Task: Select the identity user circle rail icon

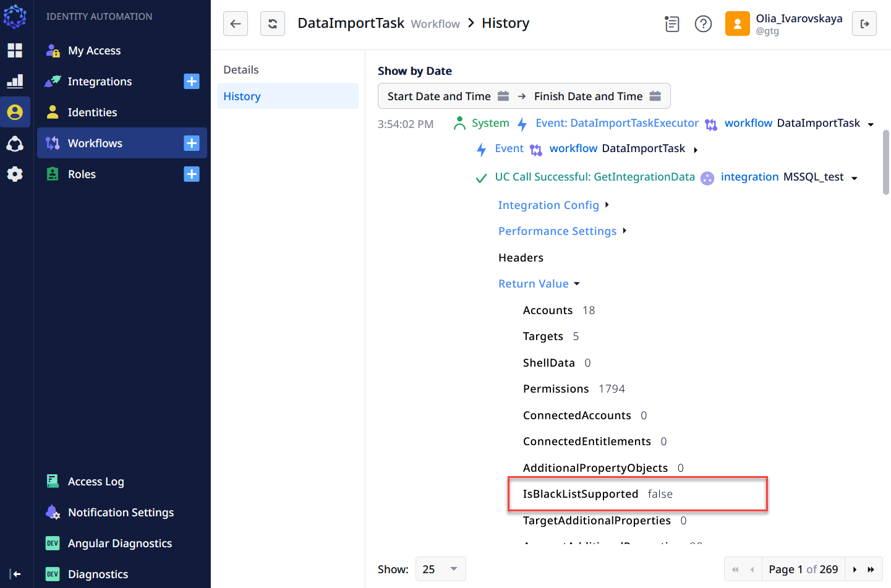Action: point(15,112)
